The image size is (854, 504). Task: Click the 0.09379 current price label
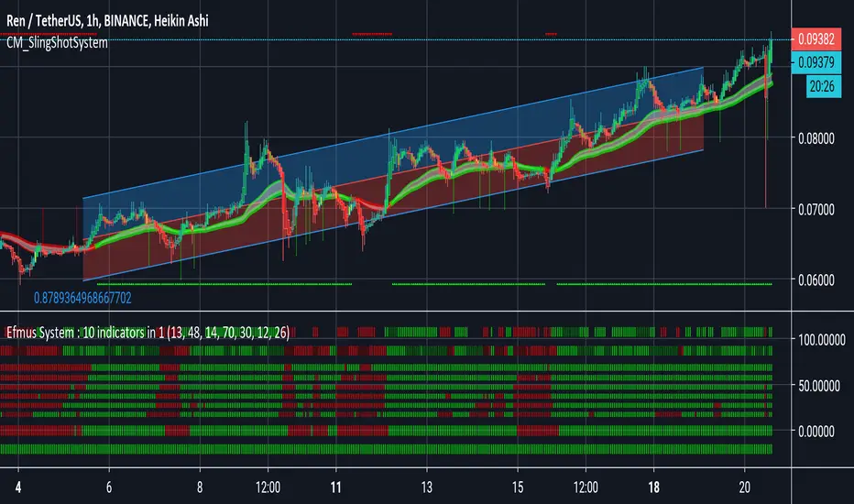click(816, 62)
